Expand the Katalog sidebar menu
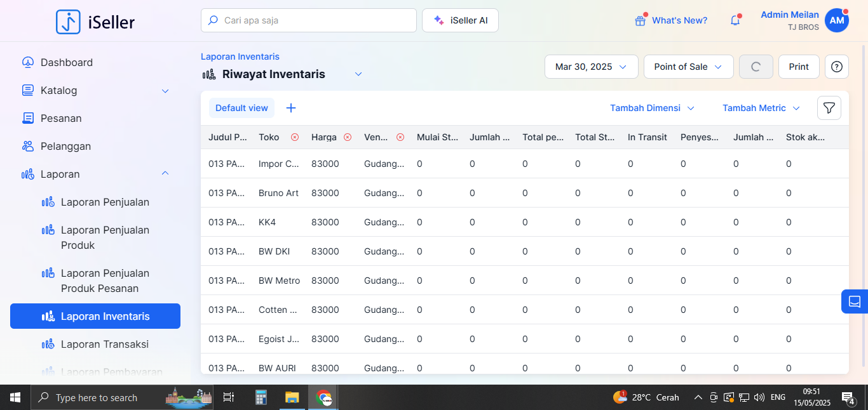 [95, 90]
